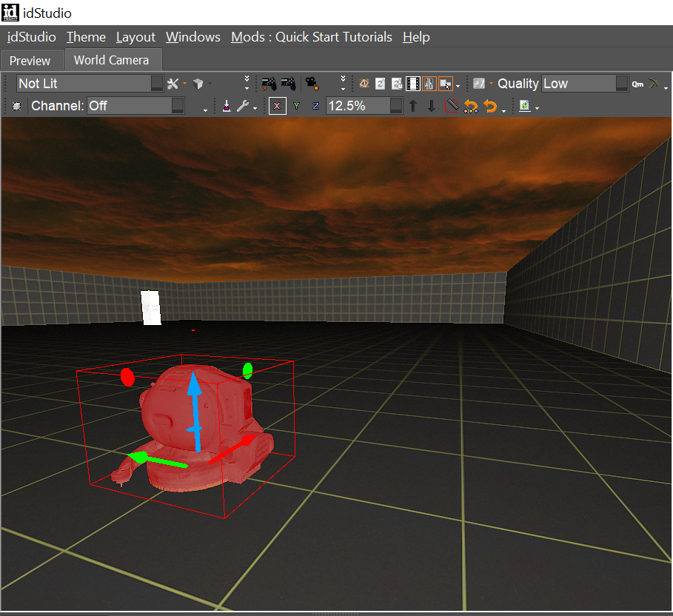Image resolution: width=673 pixels, height=616 pixels.
Task: Click the gray cube icon
Action: pos(198,84)
